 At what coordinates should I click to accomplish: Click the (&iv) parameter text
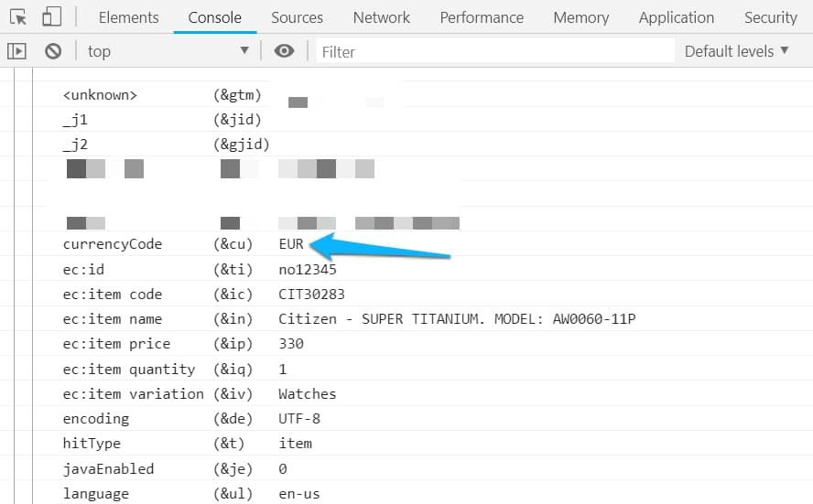click(x=233, y=394)
